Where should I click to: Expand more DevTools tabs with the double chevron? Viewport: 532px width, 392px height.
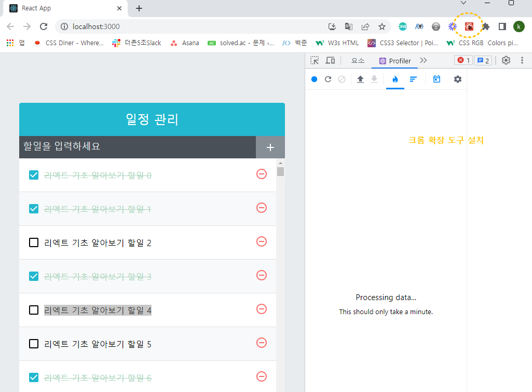coord(423,60)
